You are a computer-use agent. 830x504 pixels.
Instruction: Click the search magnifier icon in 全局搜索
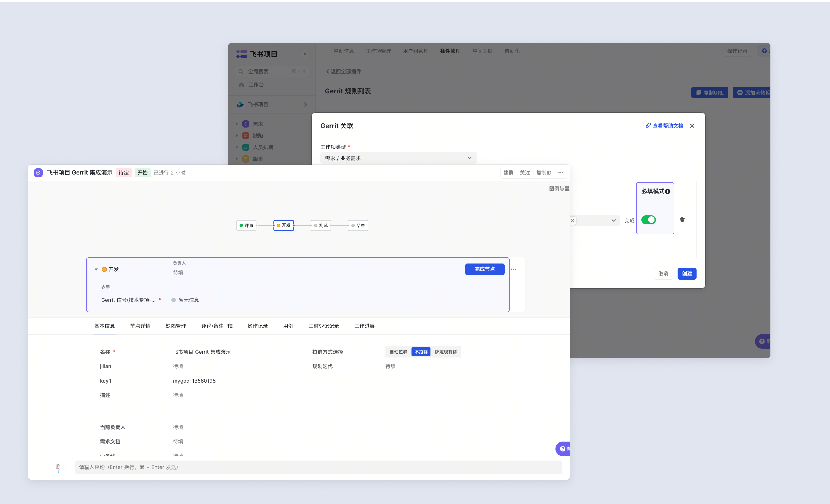[x=241, y=71]
